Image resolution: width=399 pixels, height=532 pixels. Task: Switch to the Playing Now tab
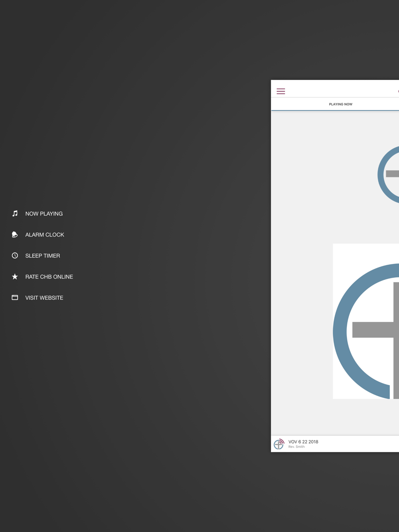tap(341, 104)
